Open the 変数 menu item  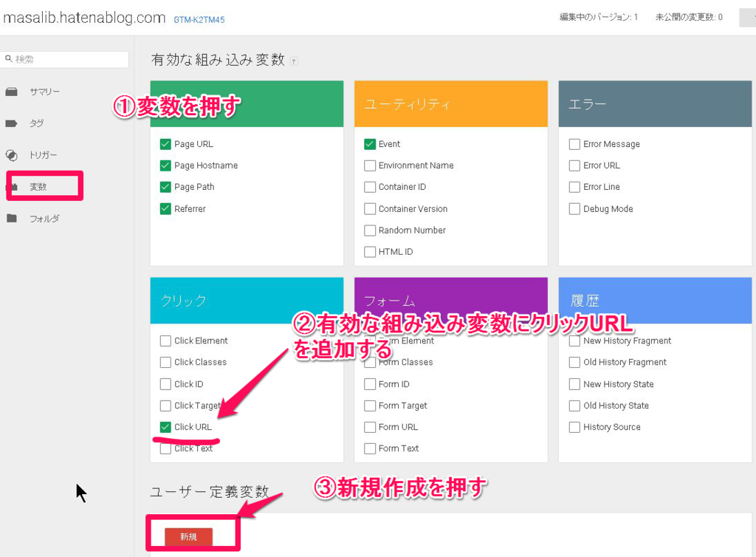(38, 187)
